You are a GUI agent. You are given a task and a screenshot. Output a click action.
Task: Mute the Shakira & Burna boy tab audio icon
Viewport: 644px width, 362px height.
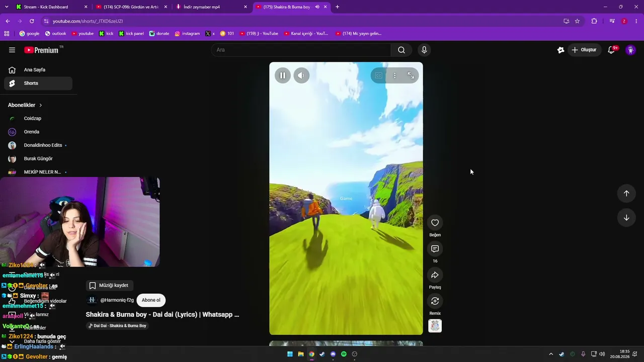[317, 7]
